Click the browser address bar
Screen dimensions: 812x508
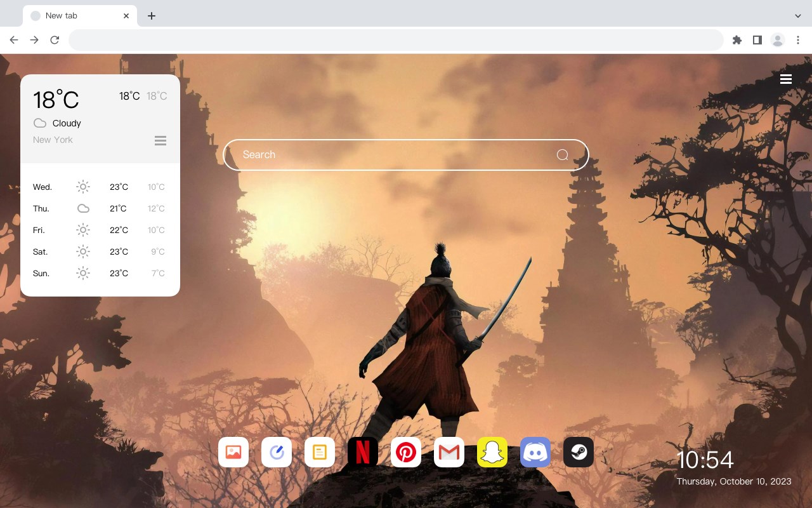[x=396, y=40]
